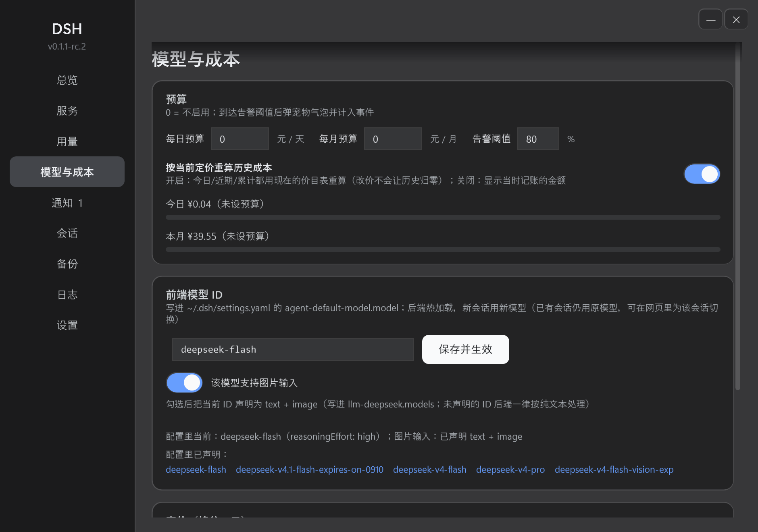
Task: Click the DSH app title
Action: coord(67,29)
